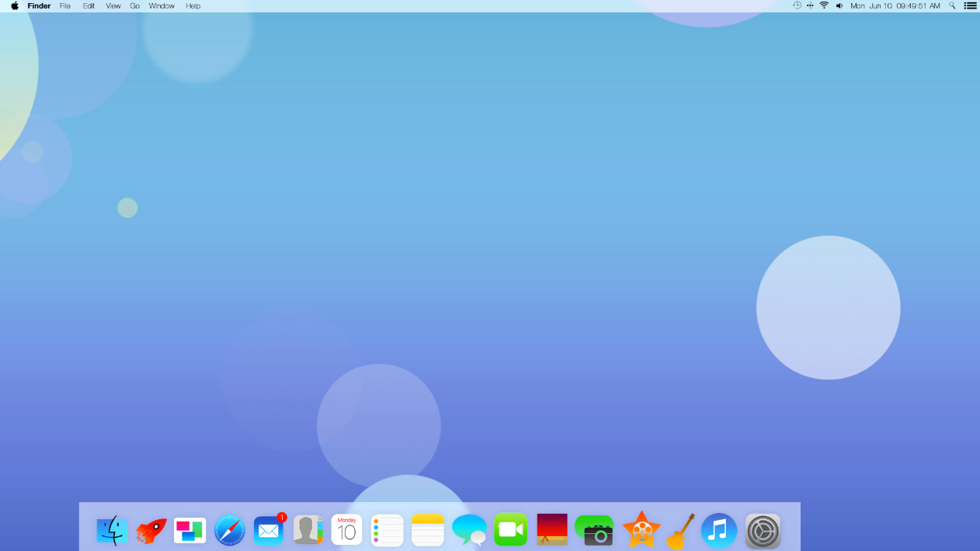980x551 pixels.
Task: Open iTunes music note icon
Action: [719, 531]
